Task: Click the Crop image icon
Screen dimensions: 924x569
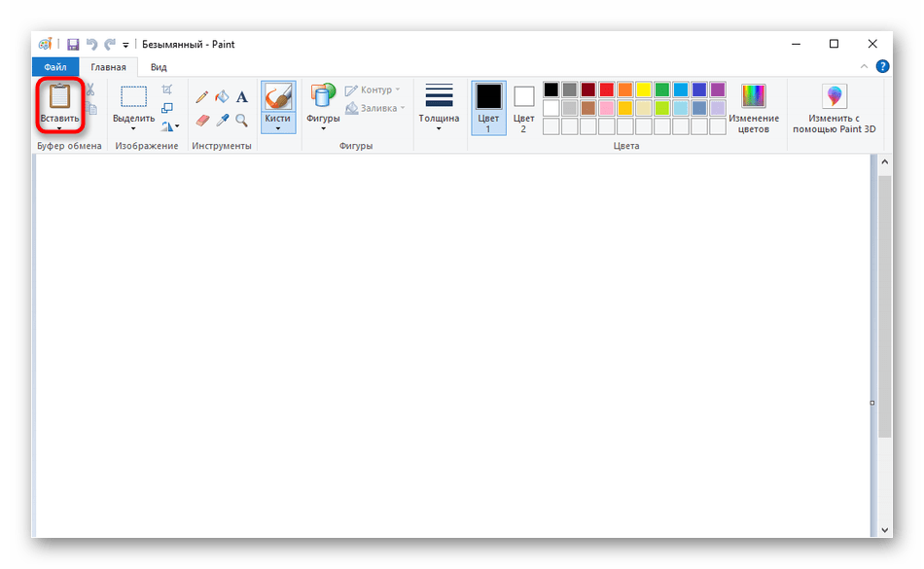Action: click(x=167, y=89)
